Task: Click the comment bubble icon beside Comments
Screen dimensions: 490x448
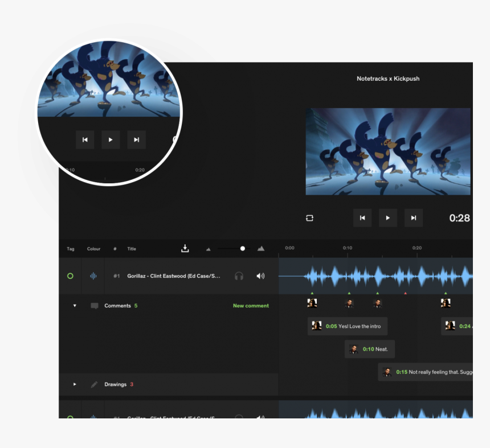Action: 95,306
